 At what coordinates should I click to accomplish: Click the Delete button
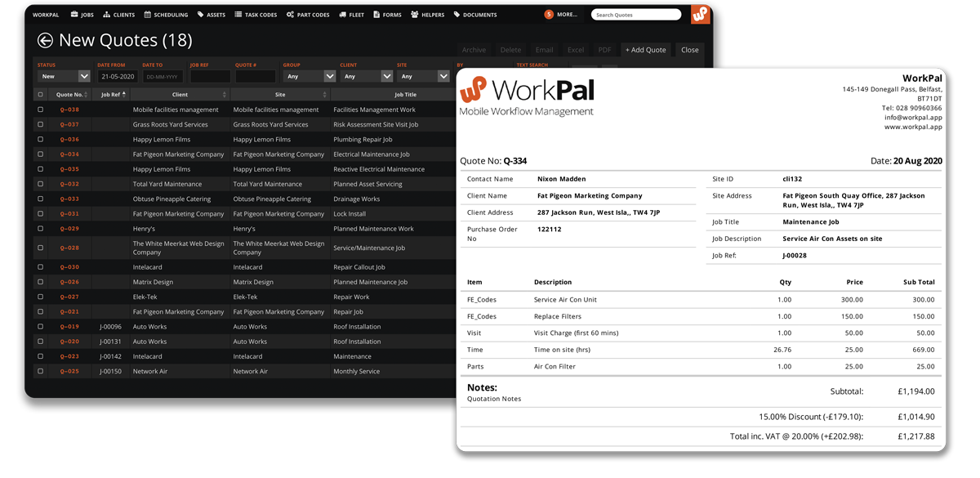pos(510,50)
